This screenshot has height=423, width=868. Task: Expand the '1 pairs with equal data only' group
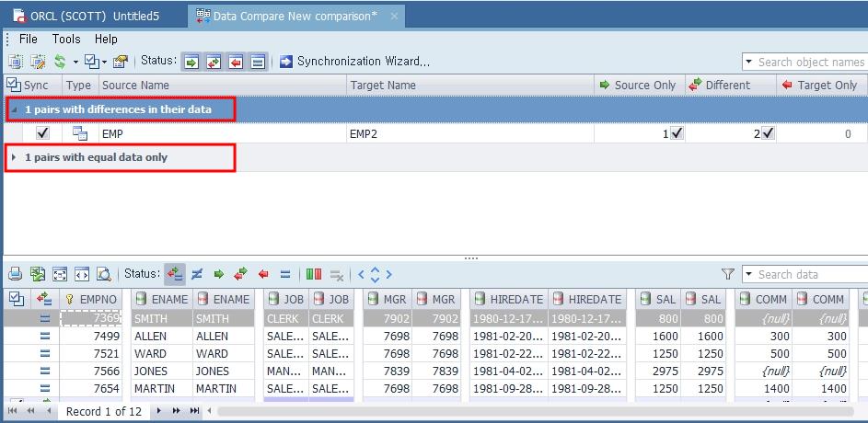[x=14, y=157]
